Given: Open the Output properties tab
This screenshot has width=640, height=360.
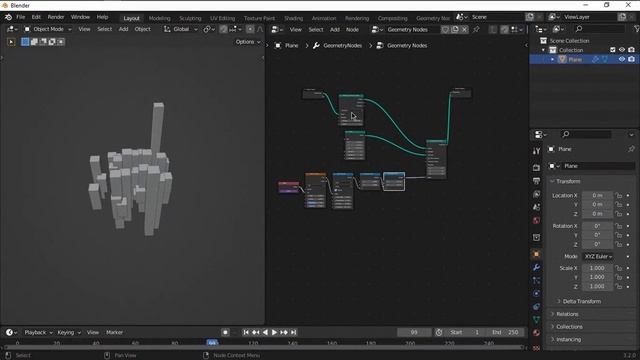Looking at the screenshot, I should pos(536,181).
